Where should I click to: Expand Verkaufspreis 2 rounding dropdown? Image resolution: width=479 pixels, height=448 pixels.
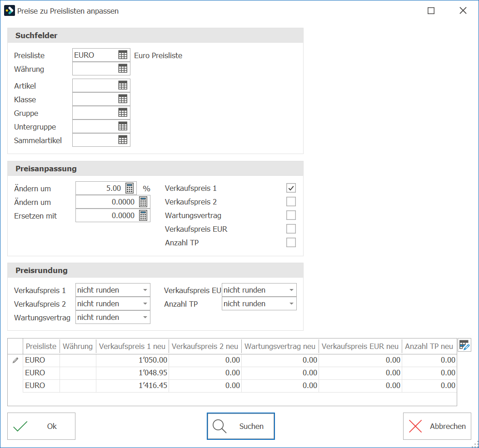[145, 304]
